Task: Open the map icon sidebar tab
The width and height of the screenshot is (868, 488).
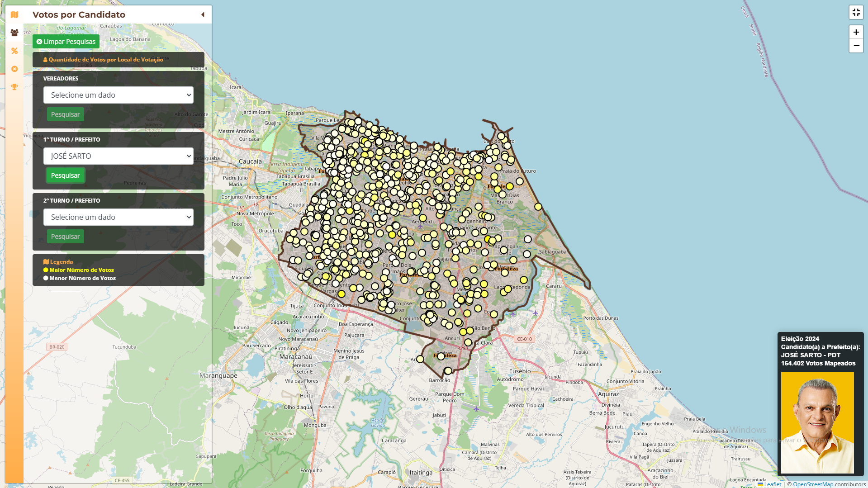Action: click(x=14, y=14)
